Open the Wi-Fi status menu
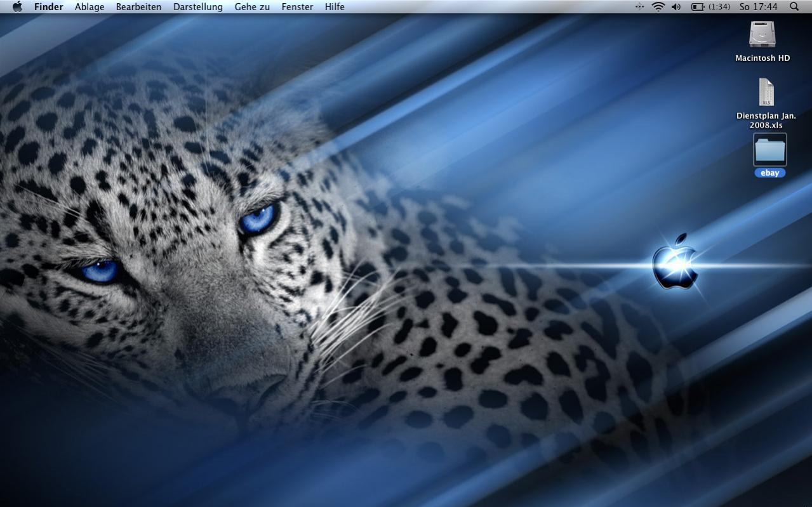 tap(658, 6)
